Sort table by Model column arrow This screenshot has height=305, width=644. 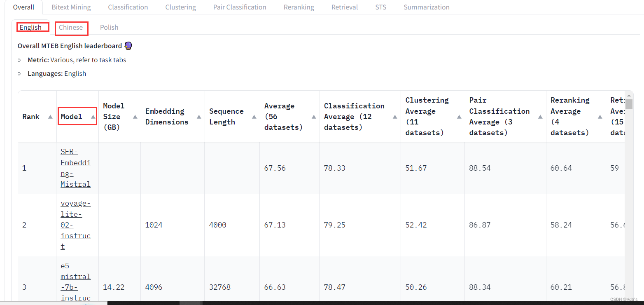pyautogui.click(x=93, y=117)
